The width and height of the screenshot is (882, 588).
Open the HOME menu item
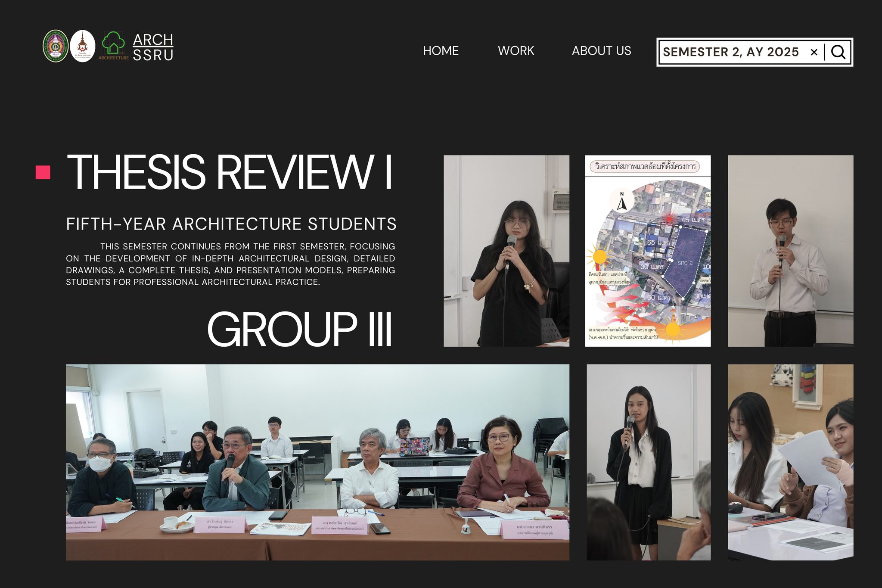(441, 51)
